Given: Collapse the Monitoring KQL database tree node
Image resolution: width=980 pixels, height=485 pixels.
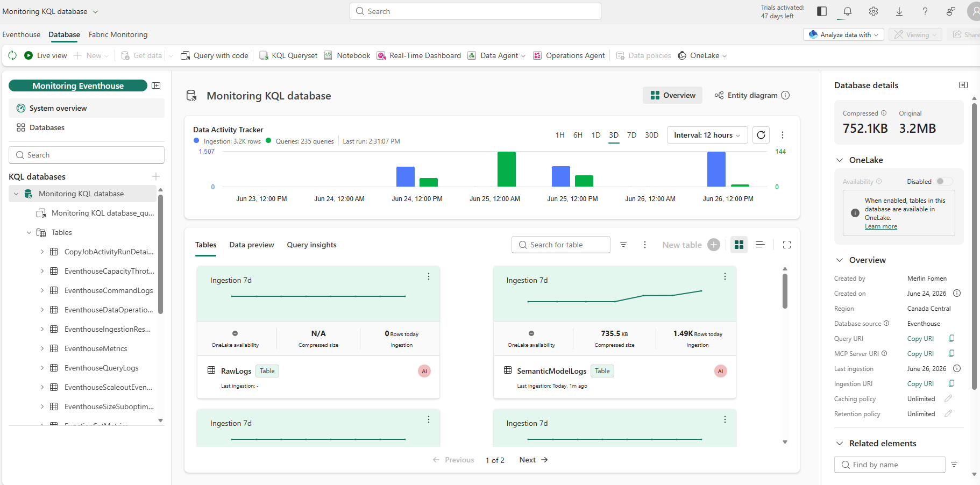Looking at the screenshot, I should coord(16,194).
